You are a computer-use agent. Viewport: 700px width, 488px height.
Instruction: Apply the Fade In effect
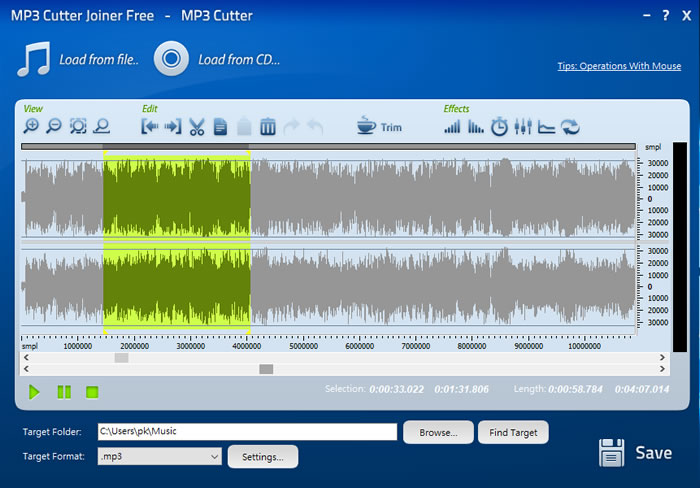(452, 127)
